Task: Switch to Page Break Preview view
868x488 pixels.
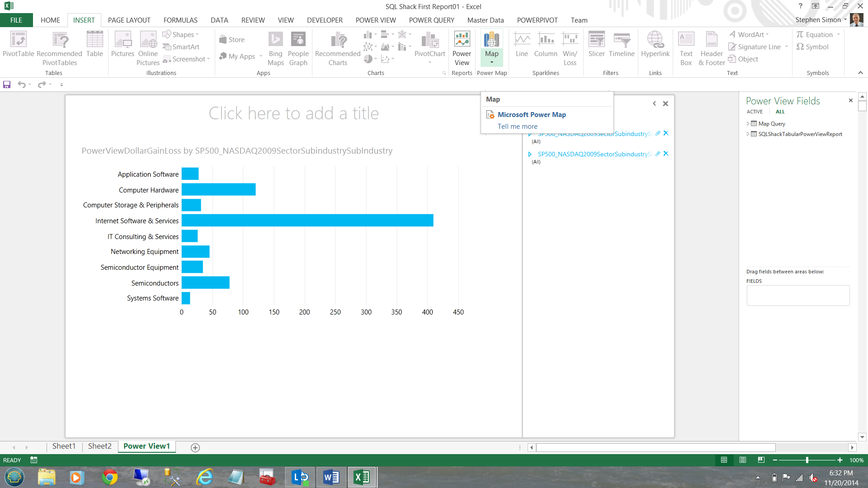Action: point(761,460)
